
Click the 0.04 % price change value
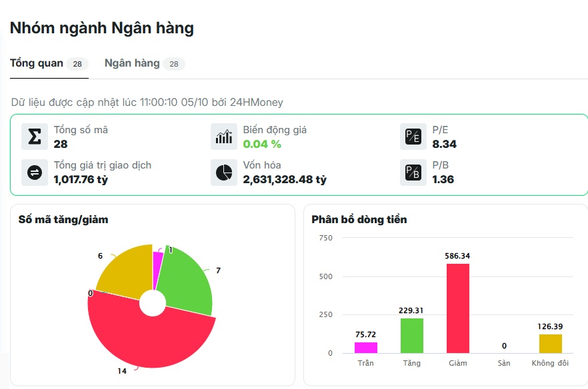tap(262, 145)
